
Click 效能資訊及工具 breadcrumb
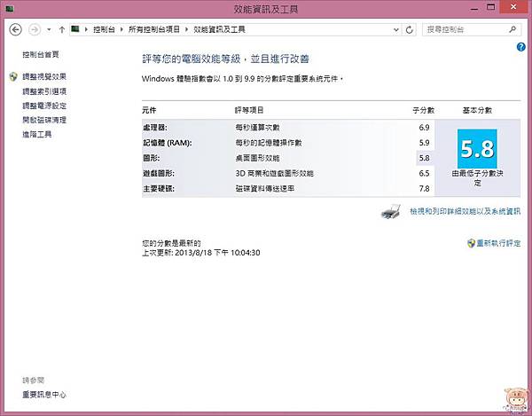tap(219, 29)
